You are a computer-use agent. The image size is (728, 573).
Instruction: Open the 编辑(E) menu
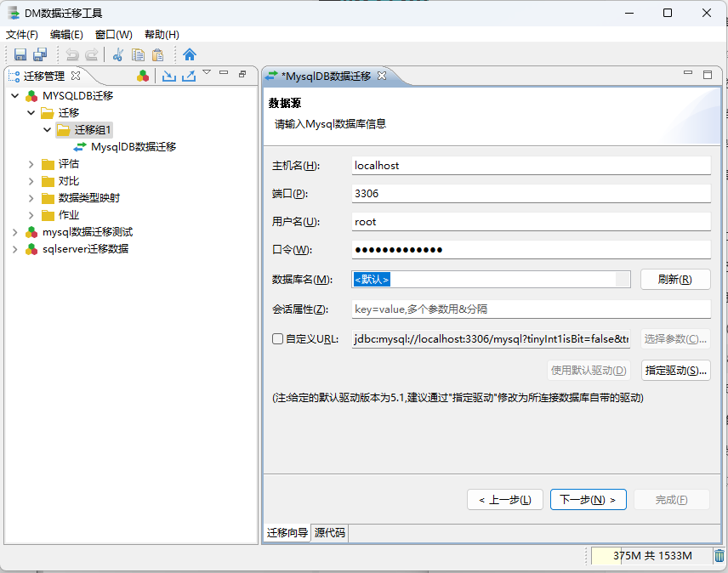tap(66, 35)
